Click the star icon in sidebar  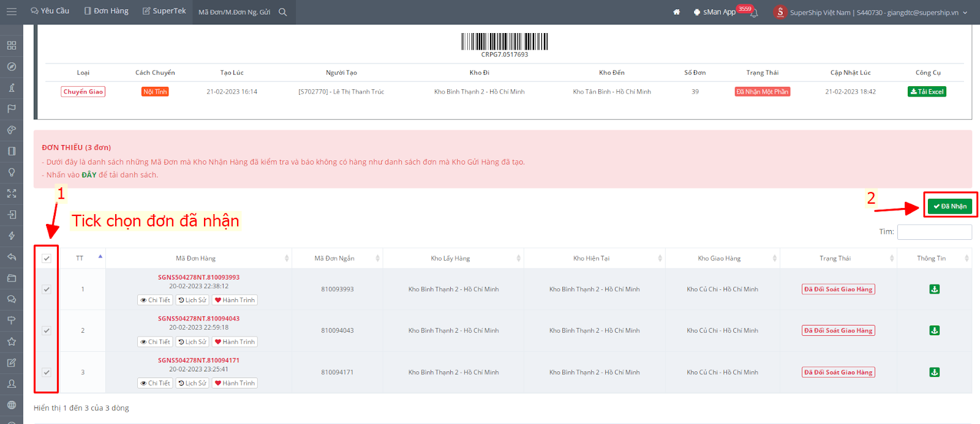click(12, 341)
